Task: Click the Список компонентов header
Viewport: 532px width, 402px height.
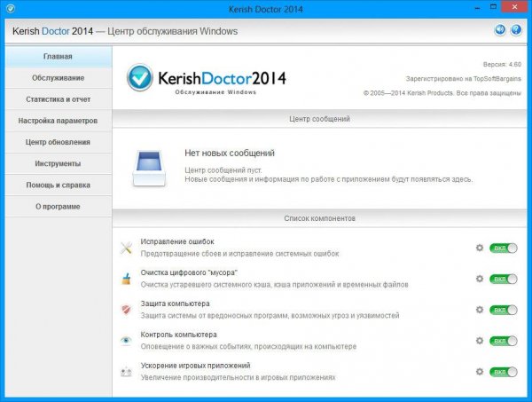Action: (x=319, y=218)
